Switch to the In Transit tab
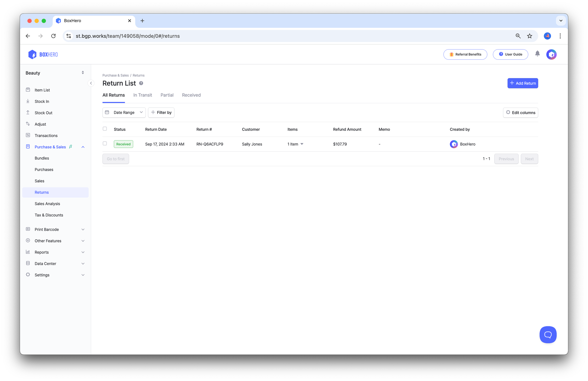Viewport: 588px width, 381px height. pyautogui.click(x=142, y=95)
